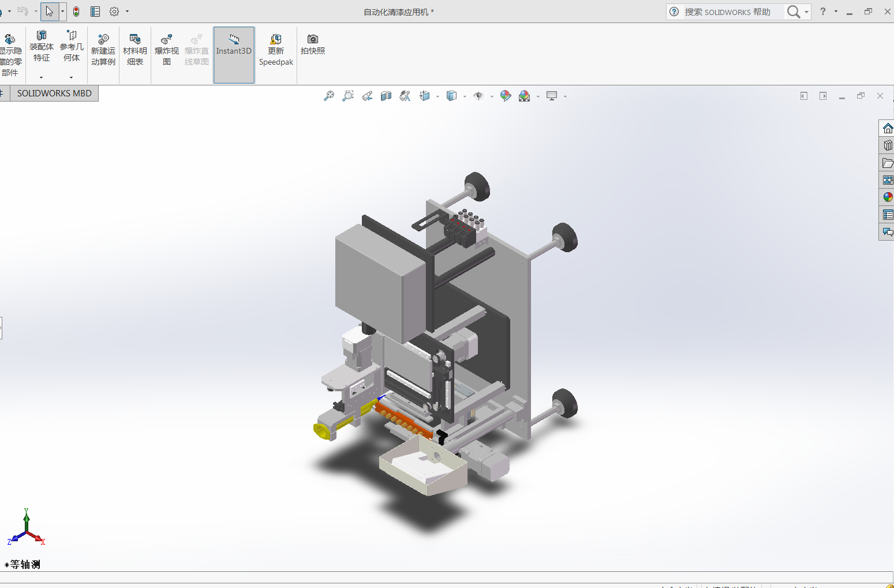Toggle the Select cursor tool
Screen dimensions: 894x588
click(50, 12)
